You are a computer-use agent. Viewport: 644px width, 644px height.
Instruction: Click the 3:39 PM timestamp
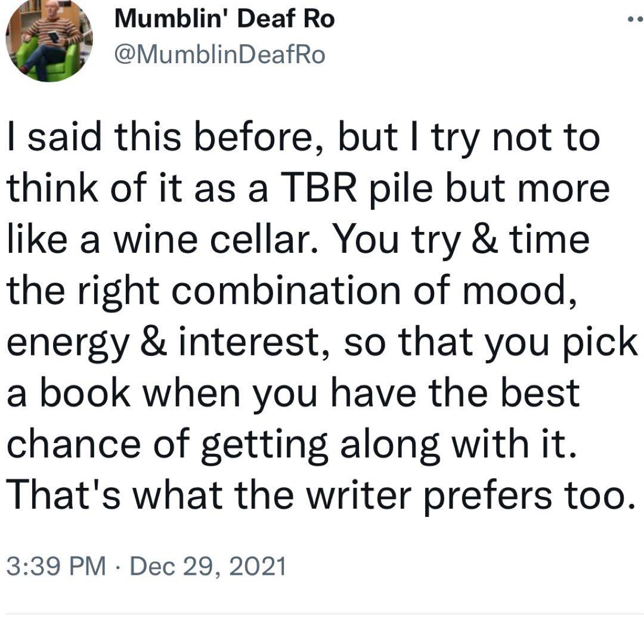[56, 565]
